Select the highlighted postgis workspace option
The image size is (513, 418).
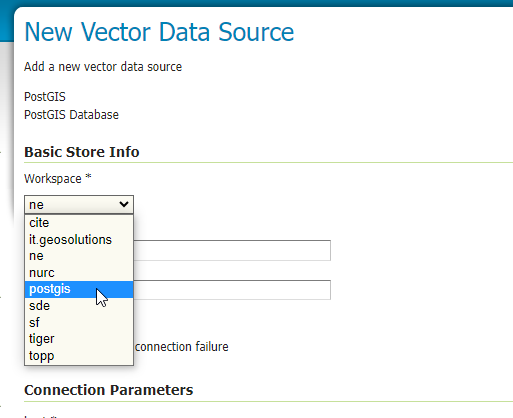coord(79,289)
